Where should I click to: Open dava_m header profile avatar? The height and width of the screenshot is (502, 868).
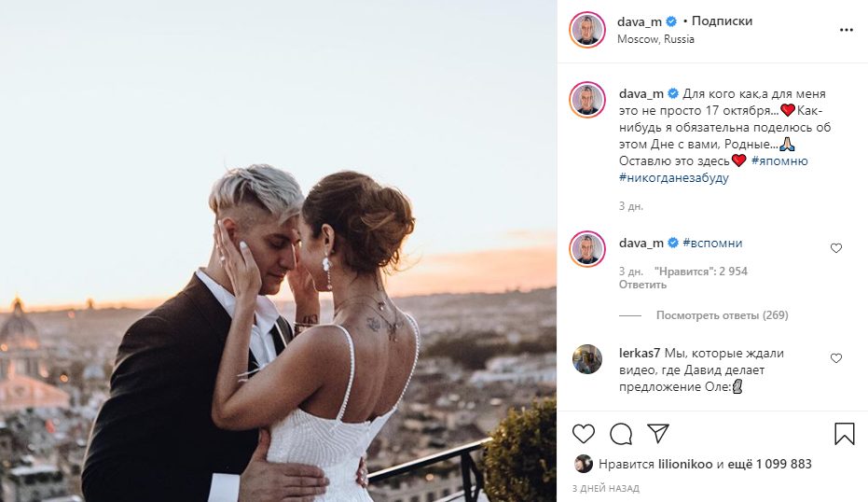587,30
